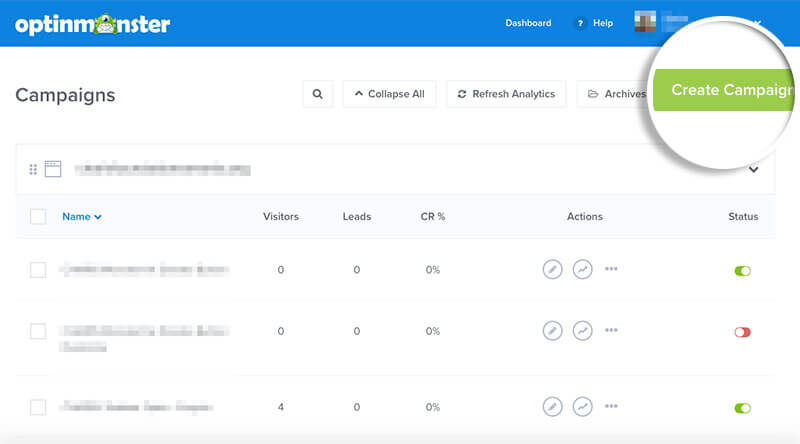Click Refresh Analytics

tap(506, 94)
